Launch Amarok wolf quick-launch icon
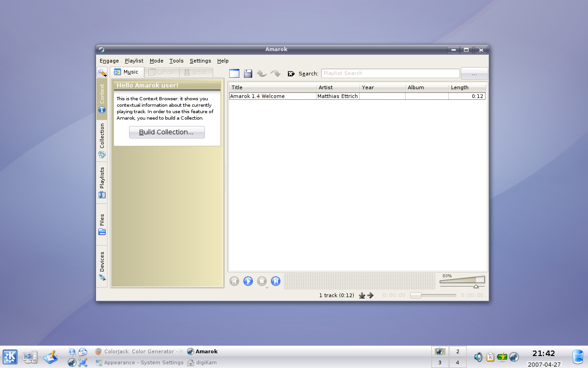The image size is (588, 368). (72, 362)
